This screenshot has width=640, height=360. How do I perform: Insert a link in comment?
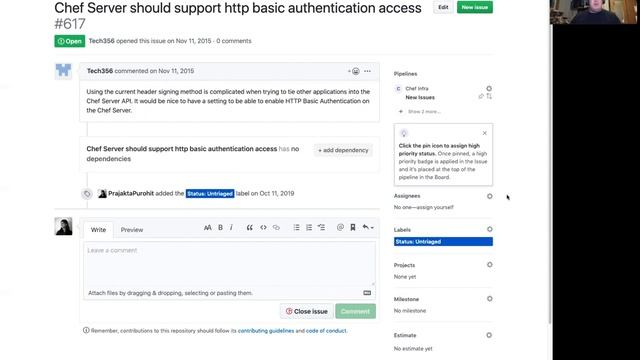pos(276,228)
